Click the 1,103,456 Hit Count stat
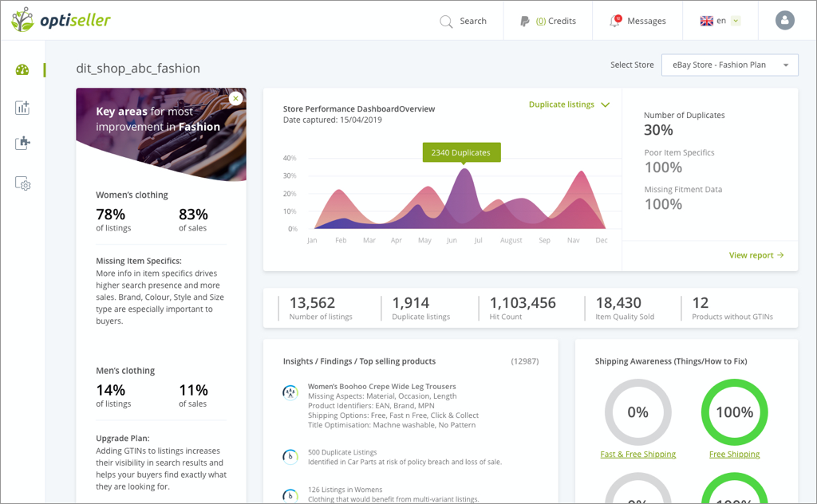The image size is (817, 504). coord(523,309)
